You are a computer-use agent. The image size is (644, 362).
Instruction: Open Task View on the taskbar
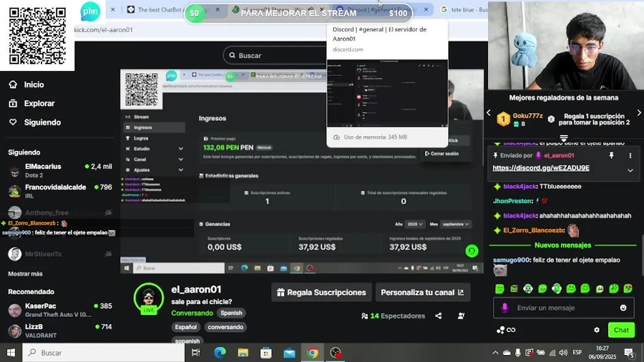click(x=196, y=352)
